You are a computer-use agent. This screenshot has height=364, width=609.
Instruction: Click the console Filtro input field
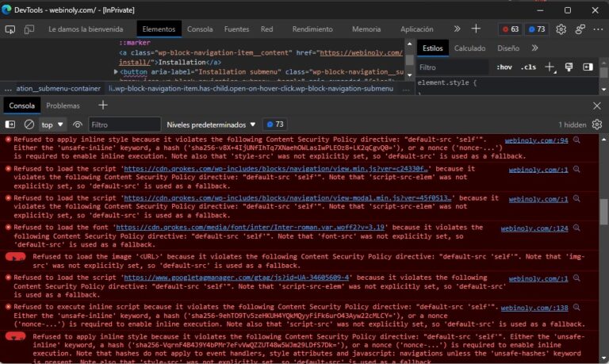tap(123, 125)
